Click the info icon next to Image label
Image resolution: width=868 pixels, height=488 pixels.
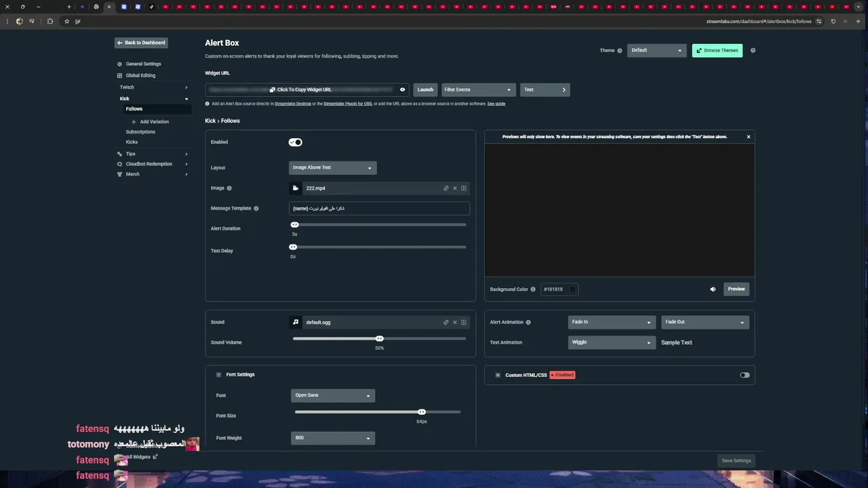(x=229, y=188)
